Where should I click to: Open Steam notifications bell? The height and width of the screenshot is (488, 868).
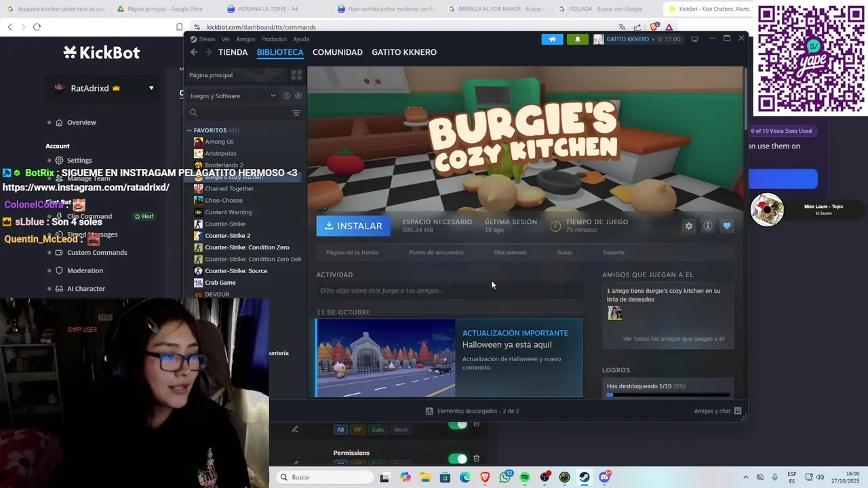(x=578, y=39)
